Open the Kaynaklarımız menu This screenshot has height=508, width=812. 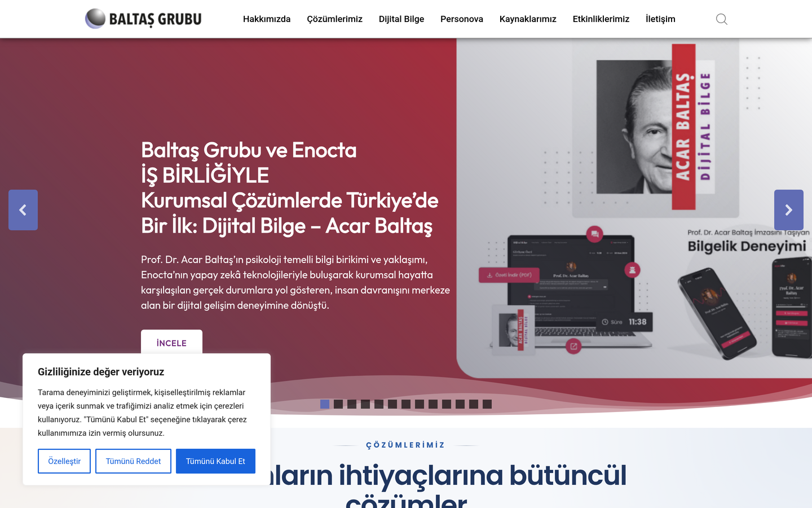pos(528,19)
